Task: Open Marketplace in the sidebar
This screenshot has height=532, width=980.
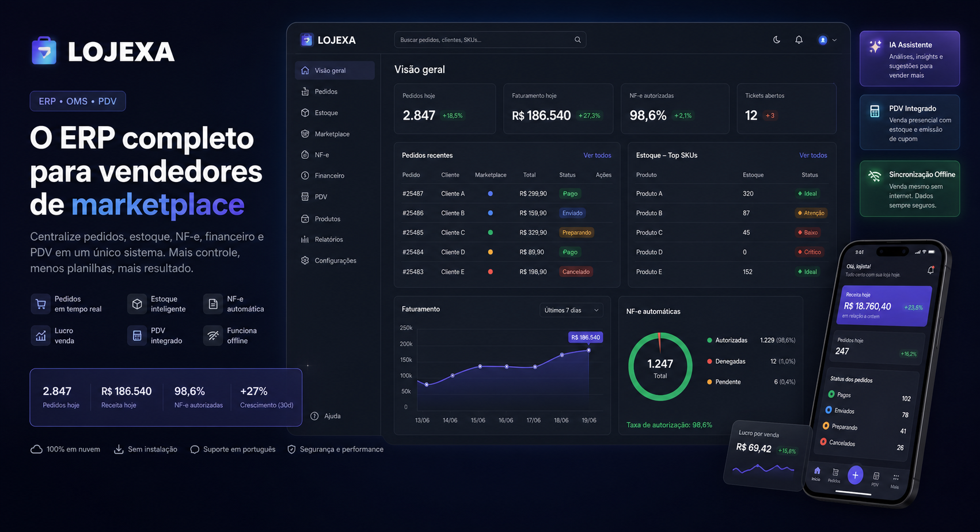Action: pyautogui.click(x=335, y=134)
